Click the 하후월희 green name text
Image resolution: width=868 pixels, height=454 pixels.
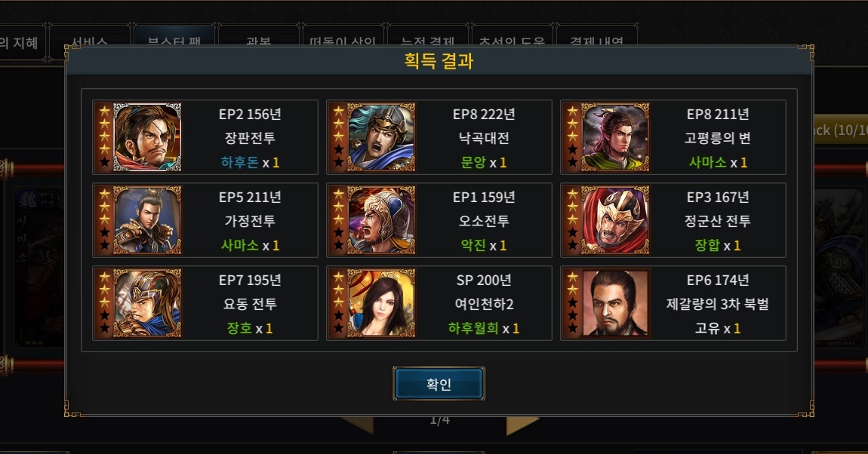point(473,329)
